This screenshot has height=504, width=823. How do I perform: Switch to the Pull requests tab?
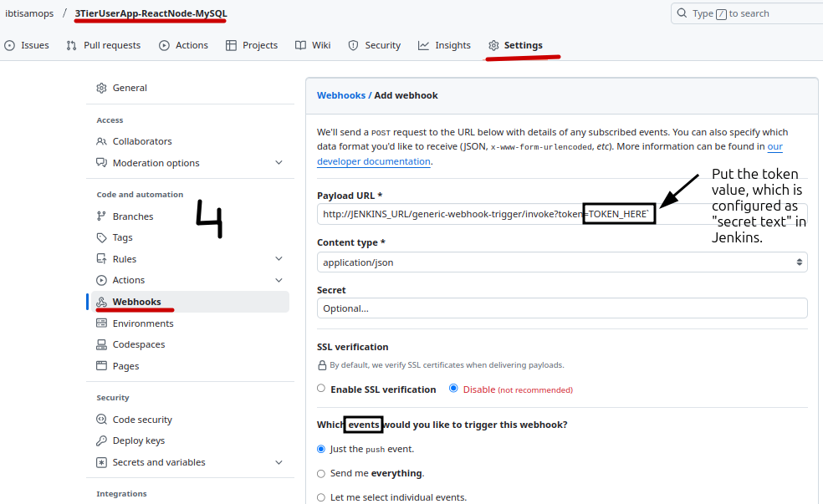(104, 45)
